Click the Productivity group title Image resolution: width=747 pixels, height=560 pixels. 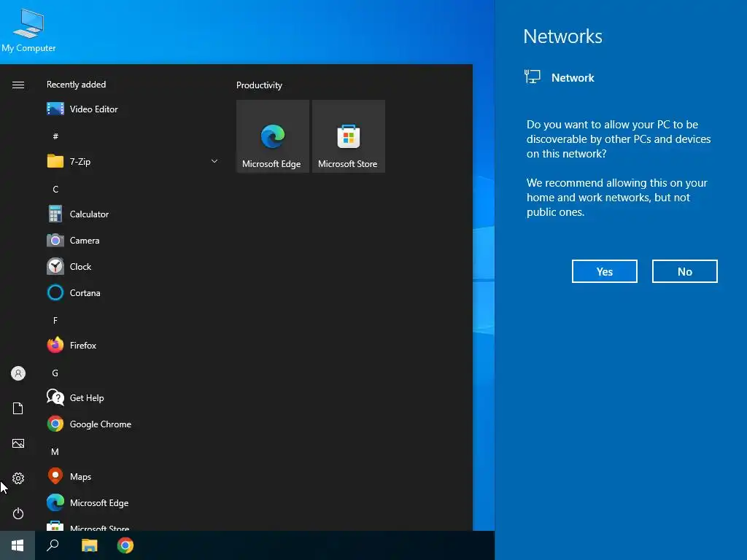tap(259, 85)
